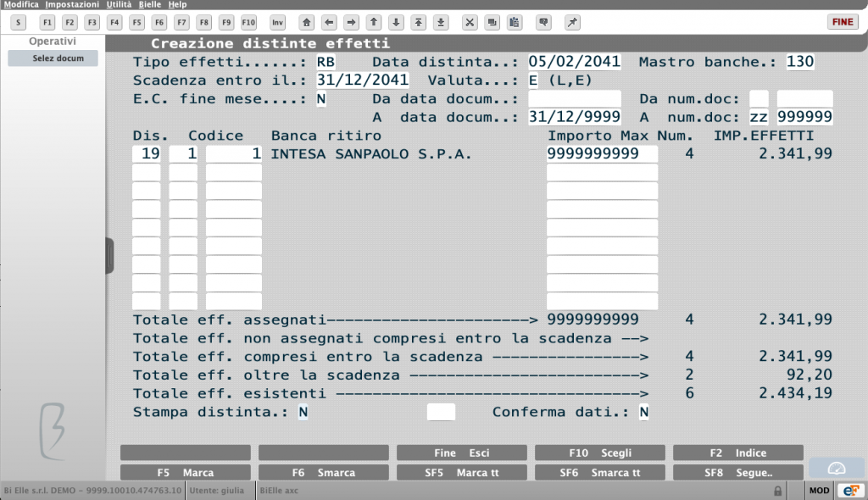The image size is (868, 500).
Task: Open the Impostazioni menu
Action: [x=72, y=4]
